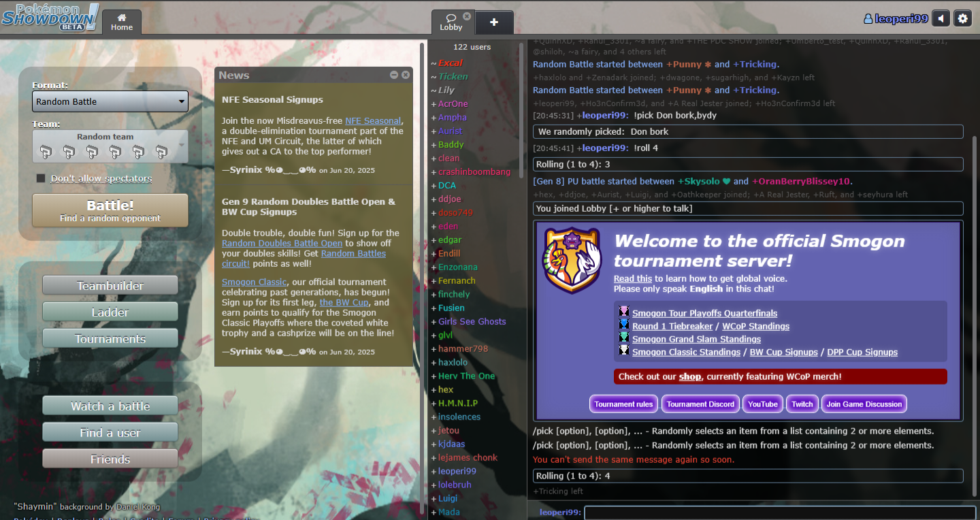The image size is (980, 520).
Task: Click the 122 users header
Action: (x=472, y=47)
